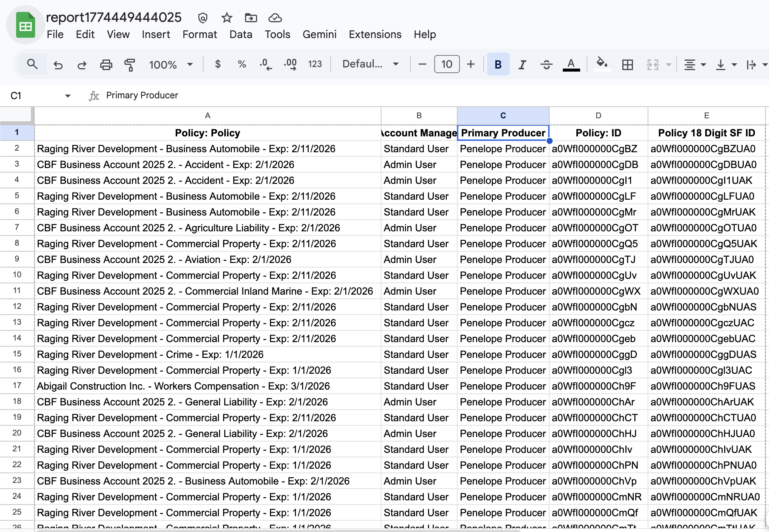Open the Help menu
The image size is (769, 532).
click(425, 34)
